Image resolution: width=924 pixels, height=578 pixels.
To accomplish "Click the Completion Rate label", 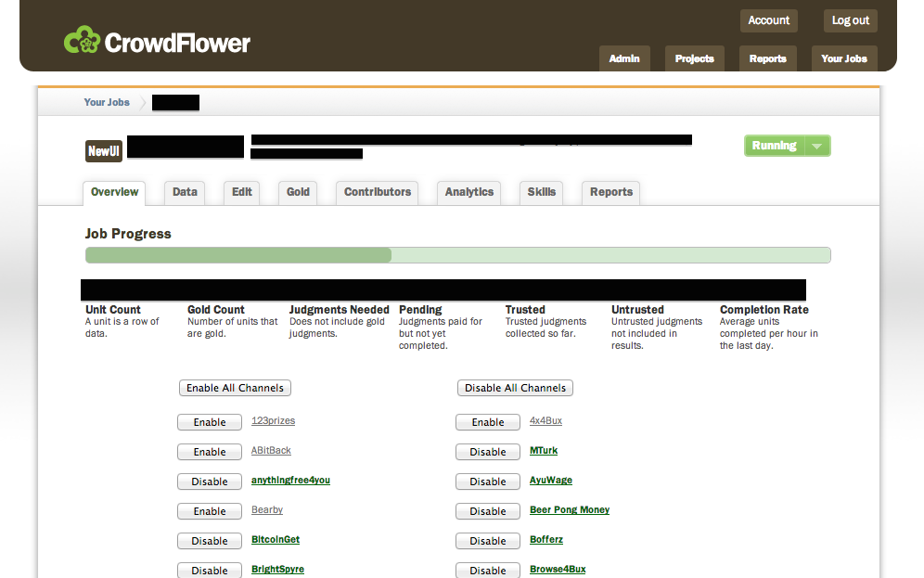I will [764, 310].
